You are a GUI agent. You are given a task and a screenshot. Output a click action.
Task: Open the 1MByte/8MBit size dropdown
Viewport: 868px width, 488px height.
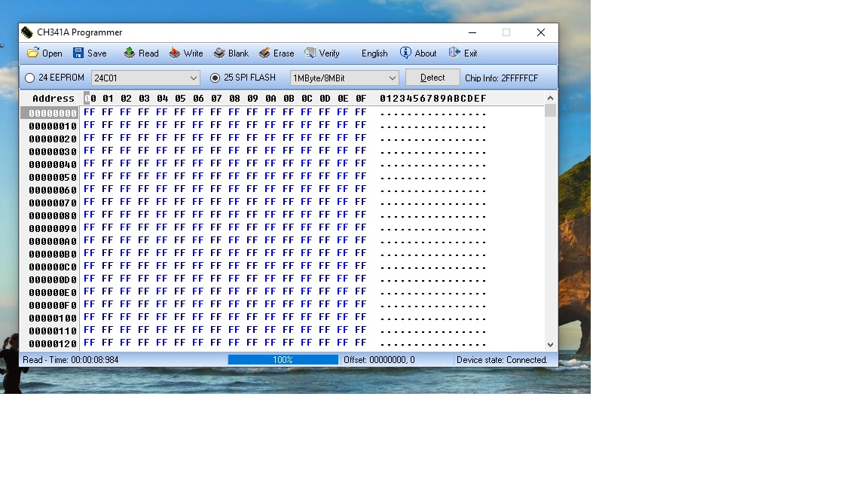tap(344, 78)
